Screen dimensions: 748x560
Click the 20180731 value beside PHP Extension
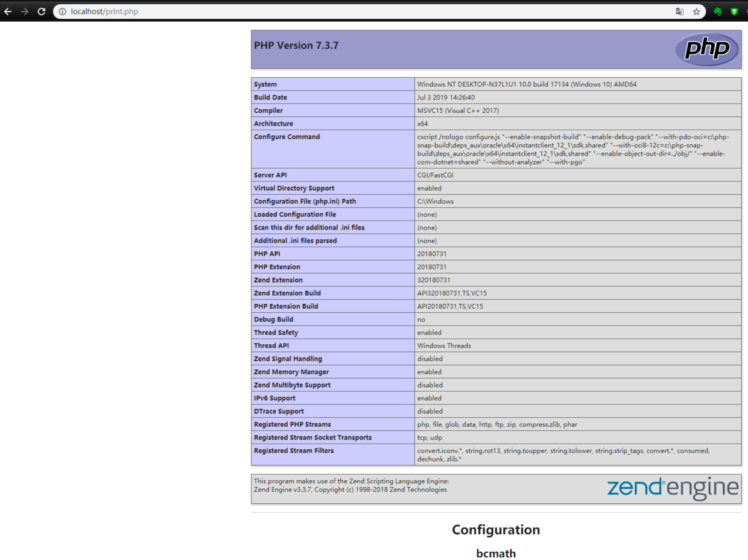click(432, 267)
